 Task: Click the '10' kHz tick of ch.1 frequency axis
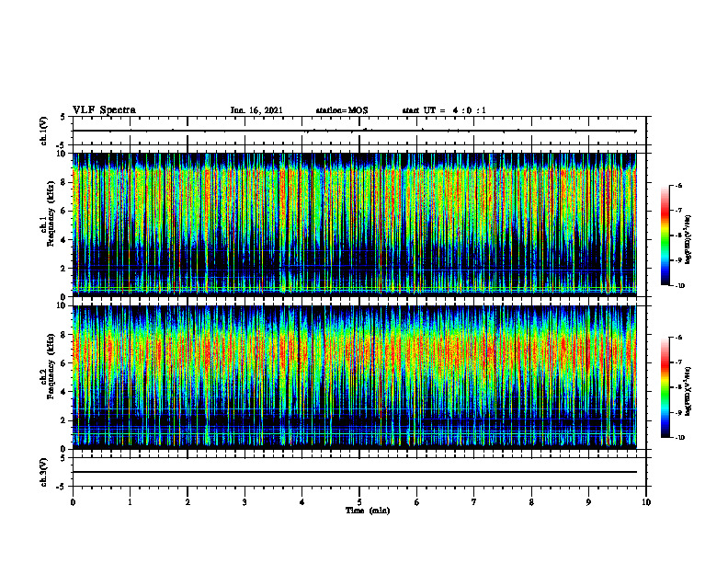click(62, 154)
